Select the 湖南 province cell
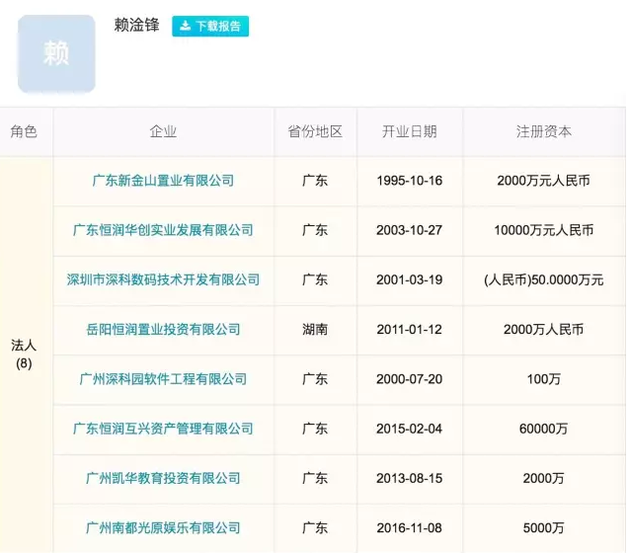The image size is (630, 553). [315, 330]
